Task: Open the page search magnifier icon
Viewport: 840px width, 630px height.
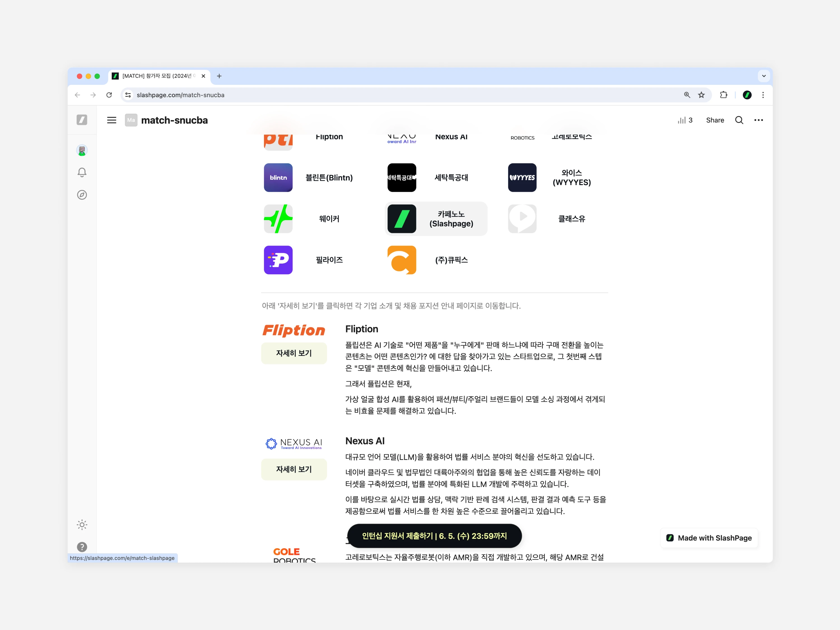Action: click(x=739, y=120)
